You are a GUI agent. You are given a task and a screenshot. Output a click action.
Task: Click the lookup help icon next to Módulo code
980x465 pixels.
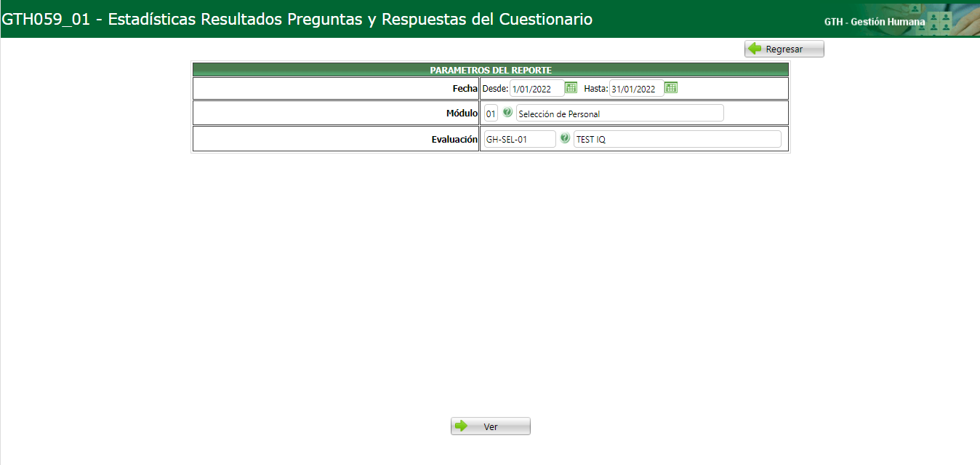point(507,113)
